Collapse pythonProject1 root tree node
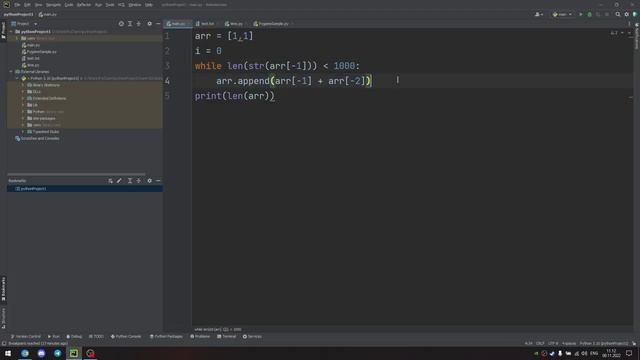This screenshot has height=360, width=640. 11,31
